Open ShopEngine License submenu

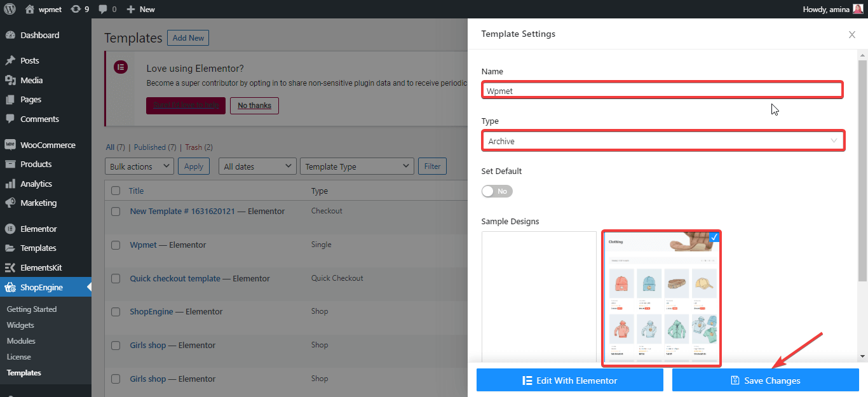tap(18, 356)
